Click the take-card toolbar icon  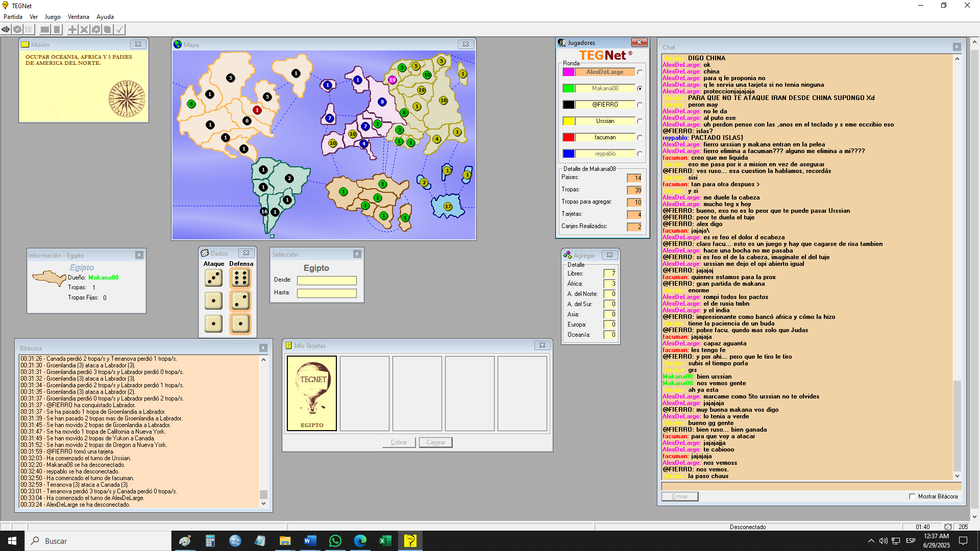[x=108, y=30]
